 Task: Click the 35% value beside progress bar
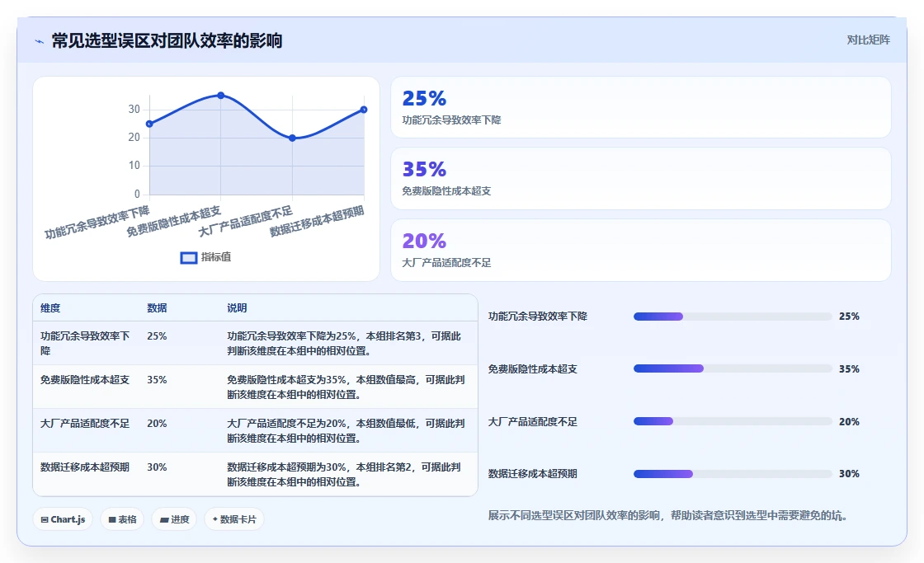coord(849,369)
